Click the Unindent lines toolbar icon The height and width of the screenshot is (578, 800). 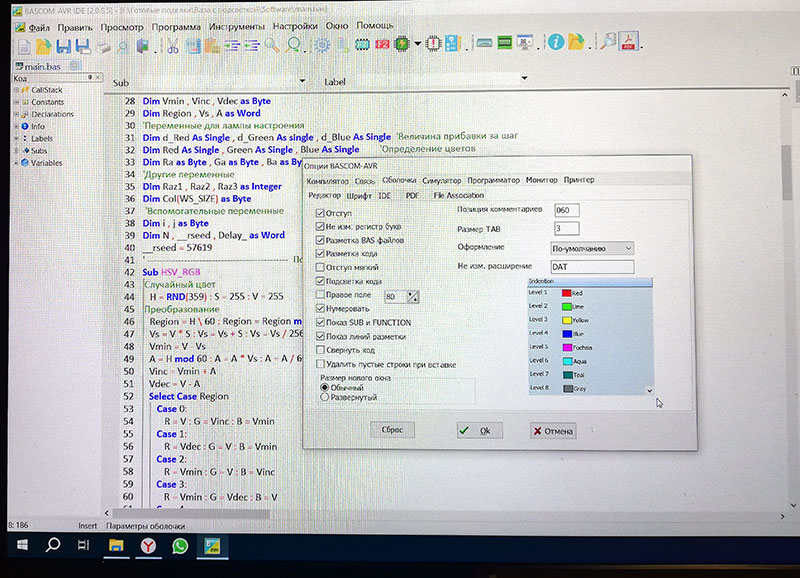pyautogui.click(x=252, y=46)
